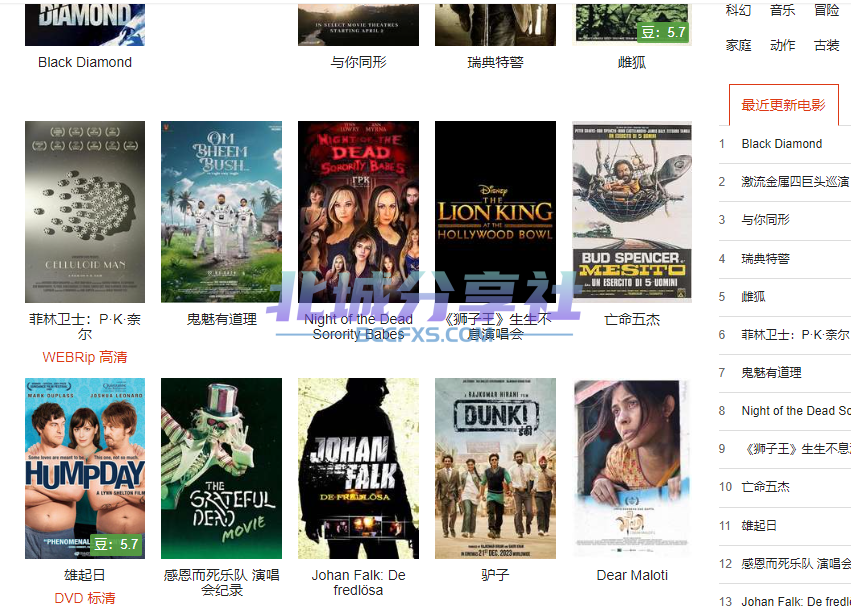Image resolution: width=851 pixels, height=609 pixels.
Task: Open the Johan Falk De fredlösa poster
Action: pos(358,468)
